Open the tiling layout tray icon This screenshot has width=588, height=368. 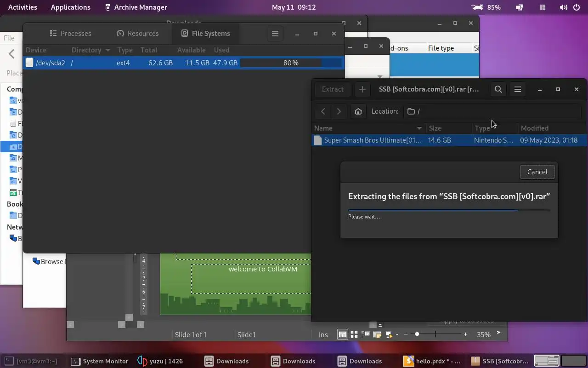pos(543,7)
